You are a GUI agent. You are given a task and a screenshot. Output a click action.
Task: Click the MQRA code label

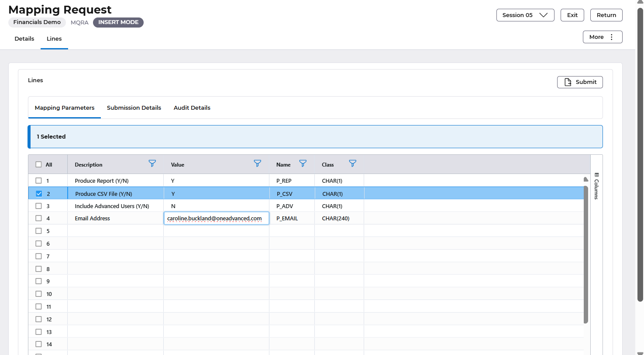tap(79, 22)
